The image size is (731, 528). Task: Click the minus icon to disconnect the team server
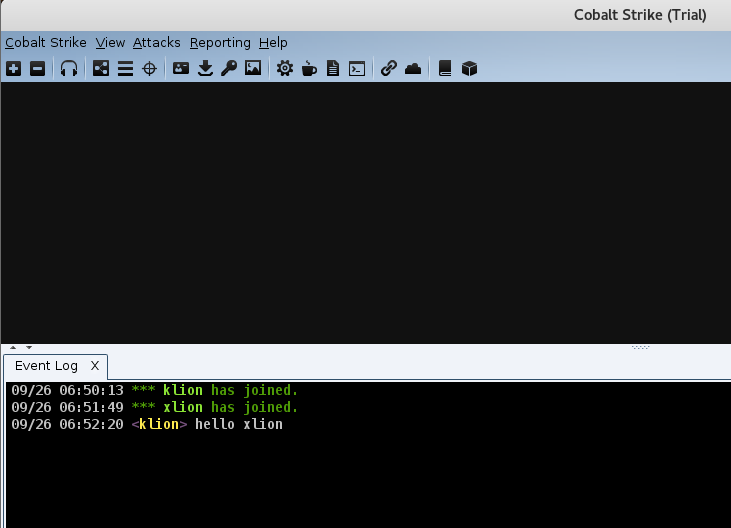pyautogui.click(x=37, y=69)
